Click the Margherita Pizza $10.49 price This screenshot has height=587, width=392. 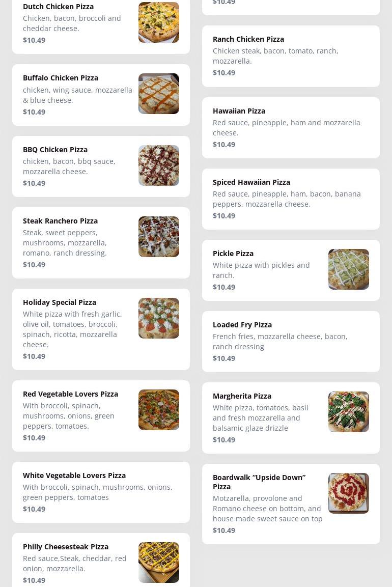224,440
